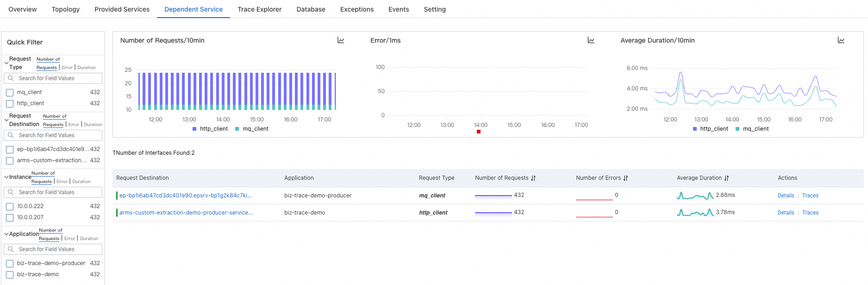
Task: Open Details for the mq_client row
Action: 786,196
